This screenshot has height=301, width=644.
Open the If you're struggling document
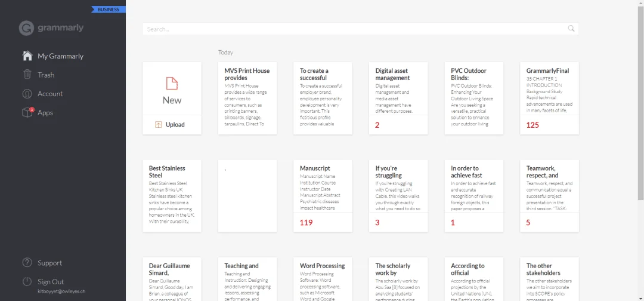coord(398,196)
